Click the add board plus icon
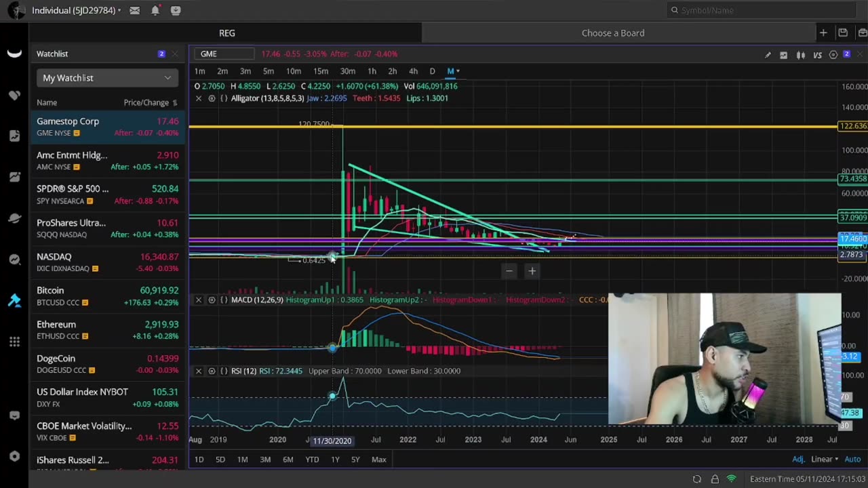 click(x=823, y=33)
